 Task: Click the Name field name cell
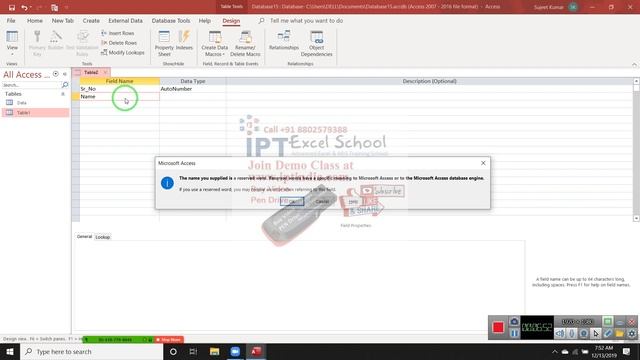coord(120,96)
